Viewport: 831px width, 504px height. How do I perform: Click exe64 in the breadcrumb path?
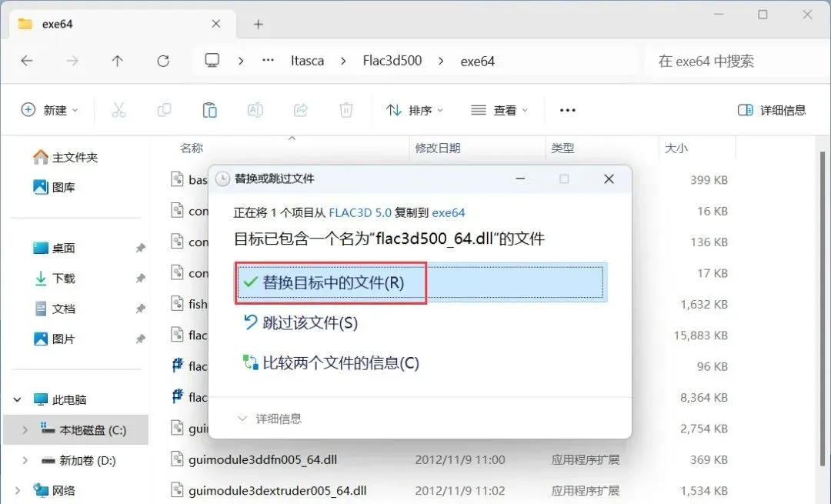(478, 62)
